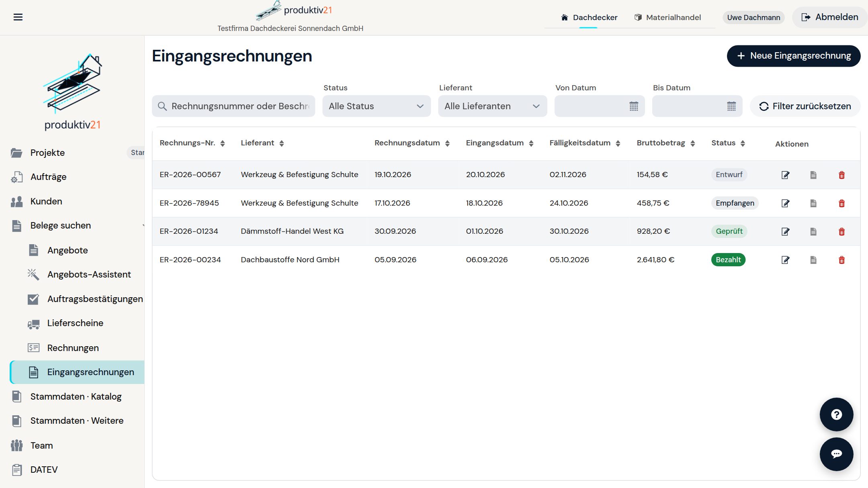
Task: Edit invoice ER-2026-01234
Action: coord(785,231)
